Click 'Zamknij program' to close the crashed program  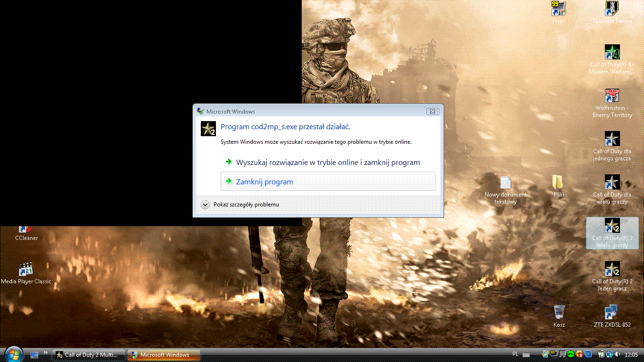(x=264, y=182)
